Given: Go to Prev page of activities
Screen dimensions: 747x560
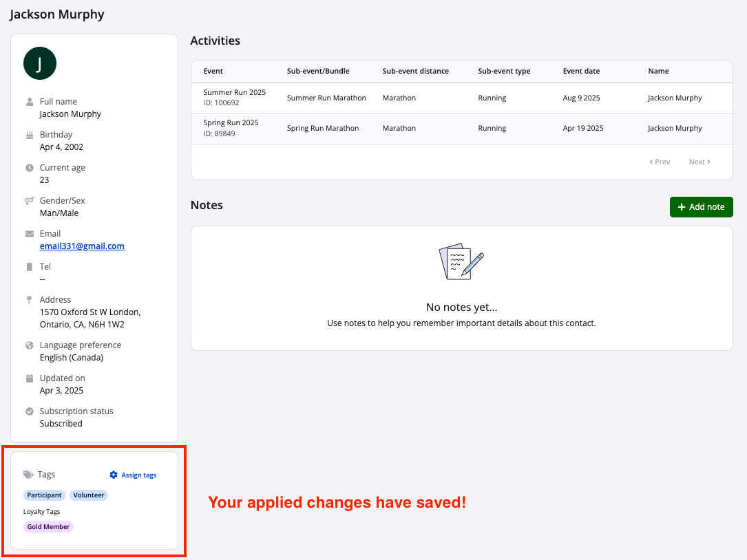Looking at the screenshot, I should tap(660, 162).
